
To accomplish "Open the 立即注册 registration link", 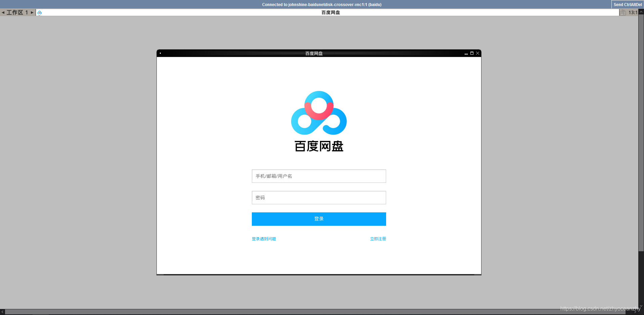I will (378, 239).
